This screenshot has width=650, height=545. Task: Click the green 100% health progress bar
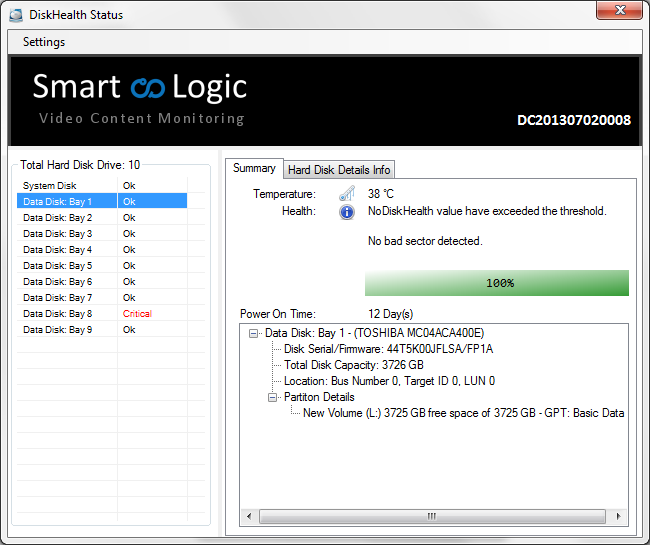click(x=497, y=283)
